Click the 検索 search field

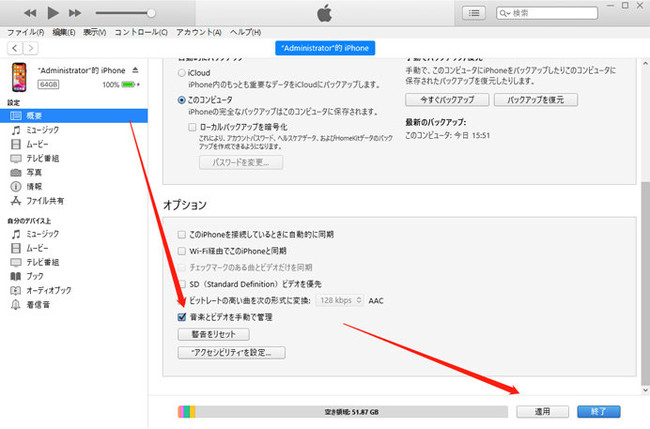tap(547, 13)
